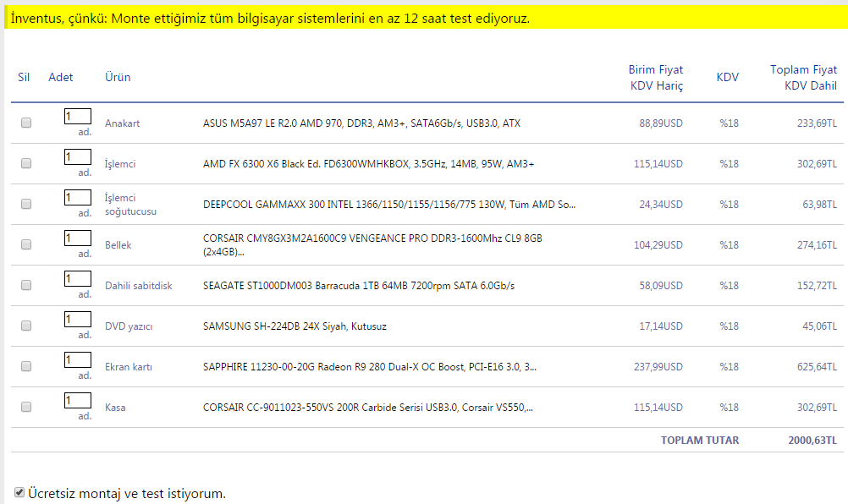
Task: Click the DEEPCOOL GAMMAXX 300 product name
Action: pyautogui.click(x=389, y=204)
